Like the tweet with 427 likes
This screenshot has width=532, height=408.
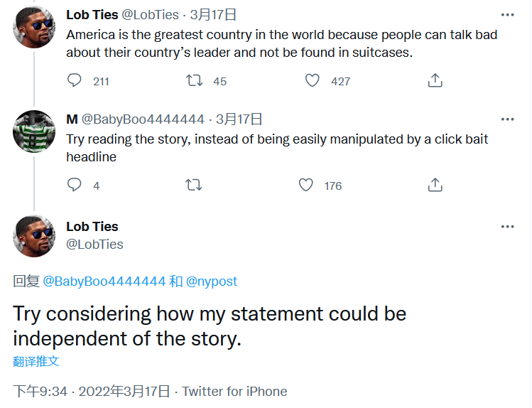tap(313, 80)
